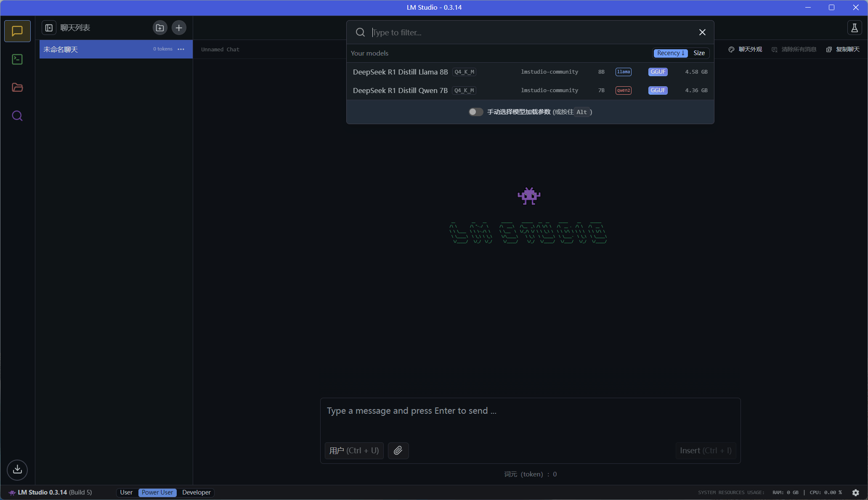
Task: Sort models by Size
Action: (x=699, y=53)
